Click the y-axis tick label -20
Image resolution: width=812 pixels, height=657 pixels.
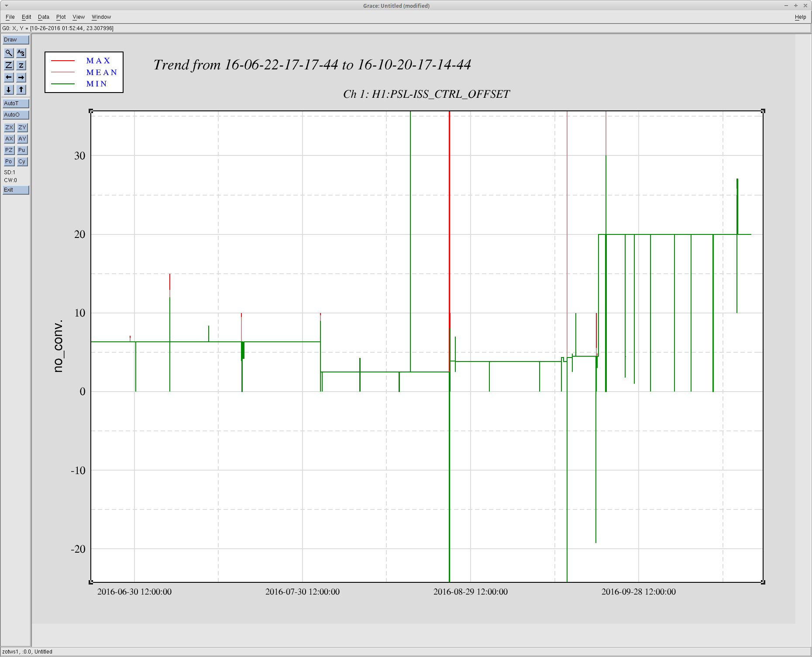78,549
